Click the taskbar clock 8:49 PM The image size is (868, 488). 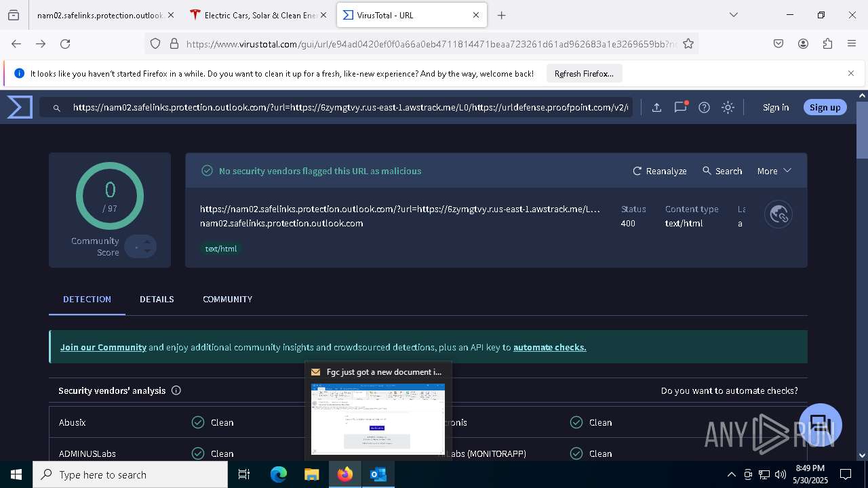810,468
